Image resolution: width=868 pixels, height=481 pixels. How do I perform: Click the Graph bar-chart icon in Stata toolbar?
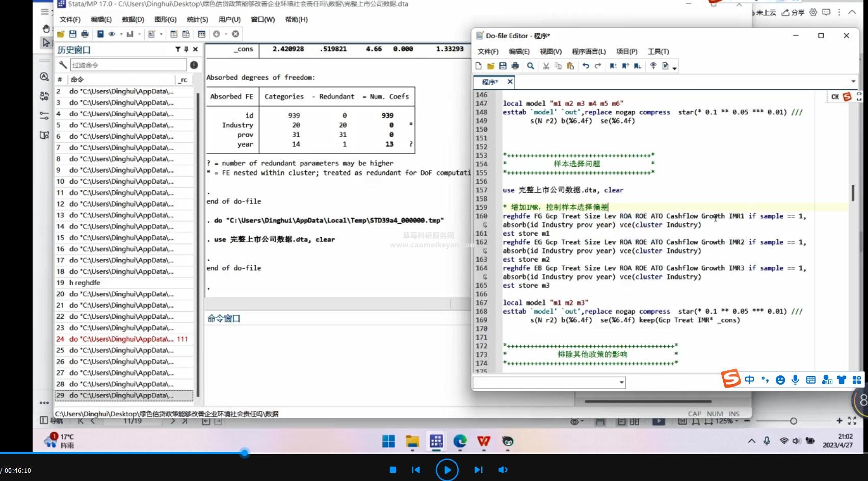point(130,34)
